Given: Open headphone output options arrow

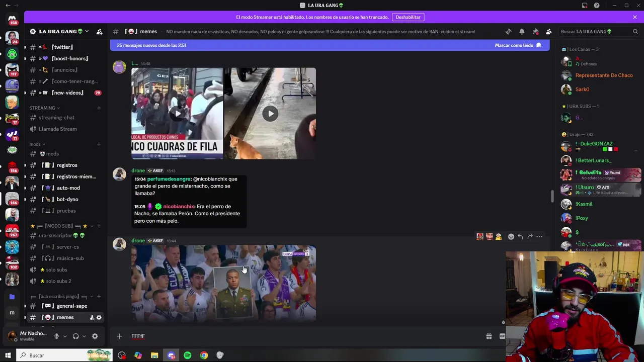Looking at the screenshot, I should tap(84, 336).
